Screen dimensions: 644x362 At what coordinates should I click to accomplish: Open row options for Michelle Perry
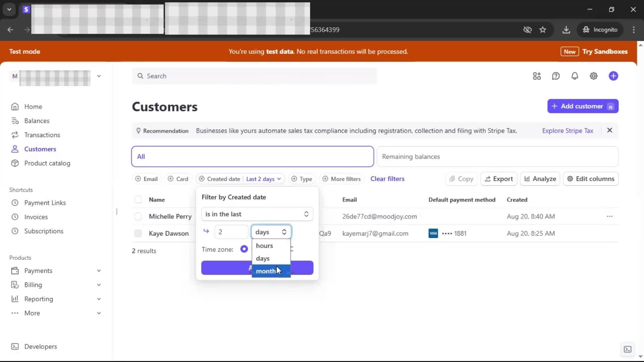pyautogui.click(x=609, y=217)
